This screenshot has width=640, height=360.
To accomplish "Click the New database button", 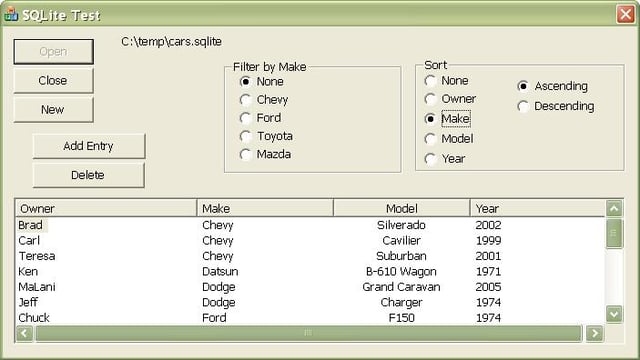I will (x=53, y=109).
